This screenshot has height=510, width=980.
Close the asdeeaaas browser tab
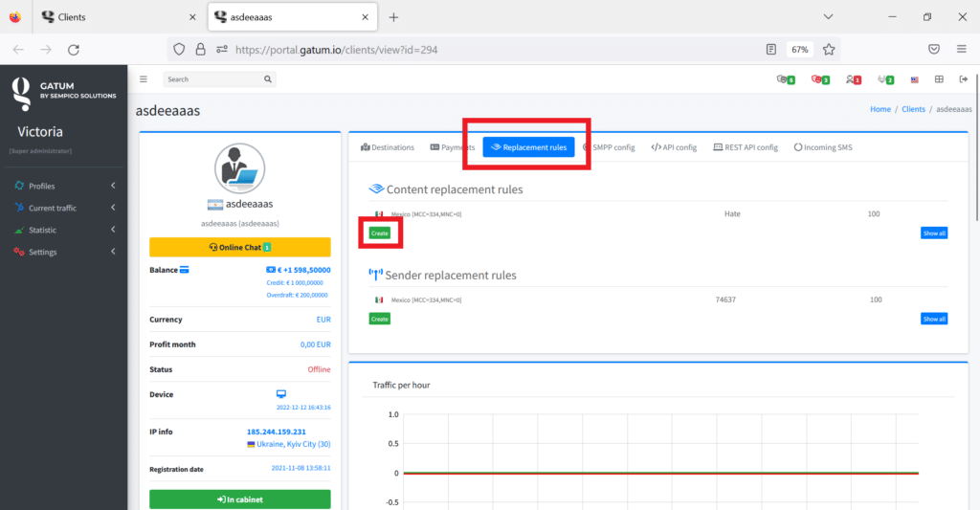[x=365, y=17]
